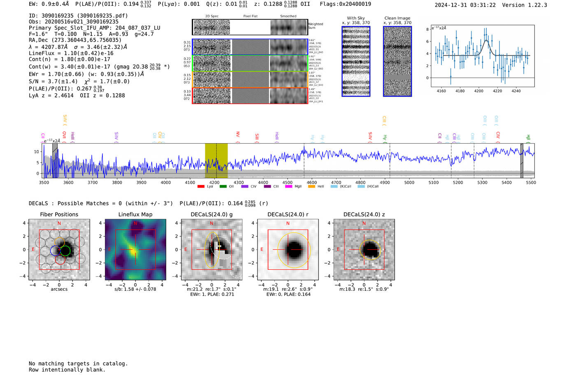Click the yellow highlighted band in the spectrum
576x392 pixels.
[216, 160]
